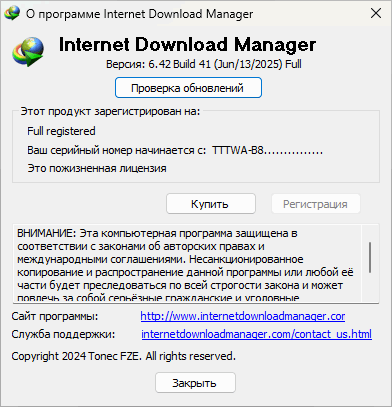The height and width of the screenshot is (407, 392).
Task: Click the Internet Download Manager heading
Action: tap(187, 44)
